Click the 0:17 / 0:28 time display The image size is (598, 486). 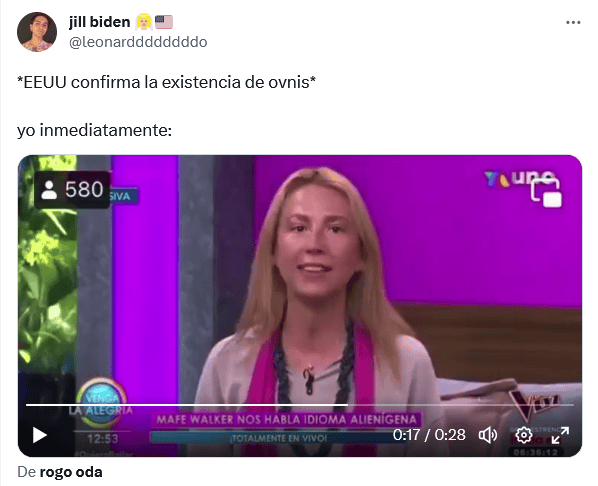(429, 435)
